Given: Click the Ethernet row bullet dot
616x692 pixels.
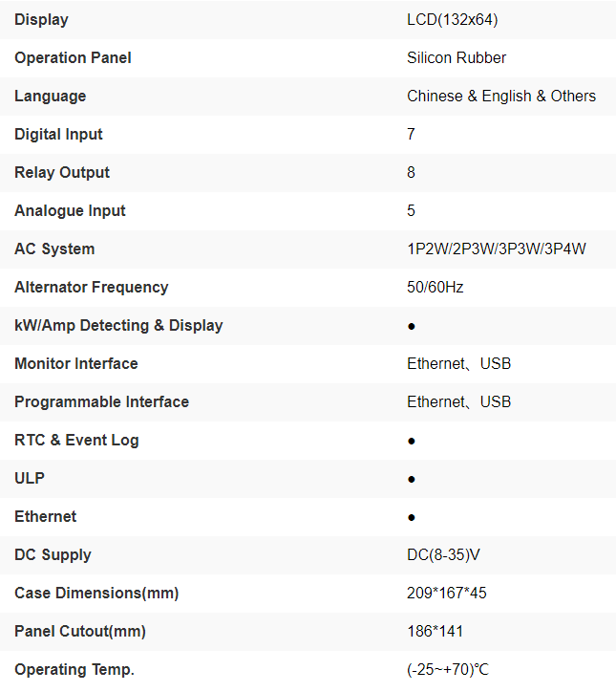Looking at the screenshot, I should [412, 517].
